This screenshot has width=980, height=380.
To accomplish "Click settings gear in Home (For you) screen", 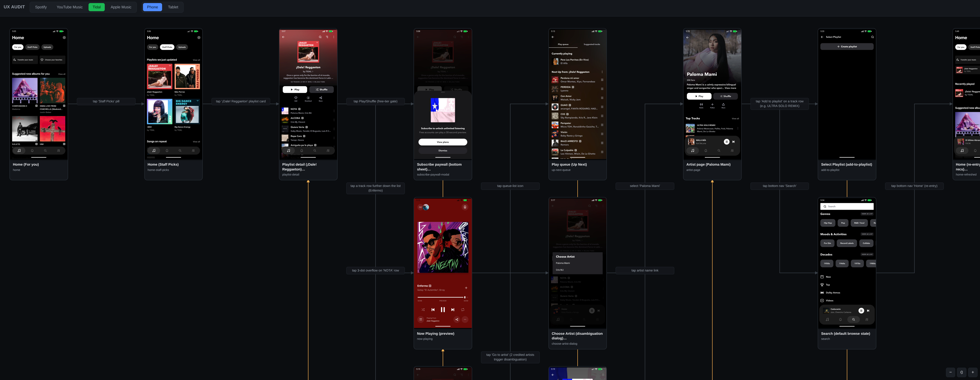I will click(x=64, y=38).
